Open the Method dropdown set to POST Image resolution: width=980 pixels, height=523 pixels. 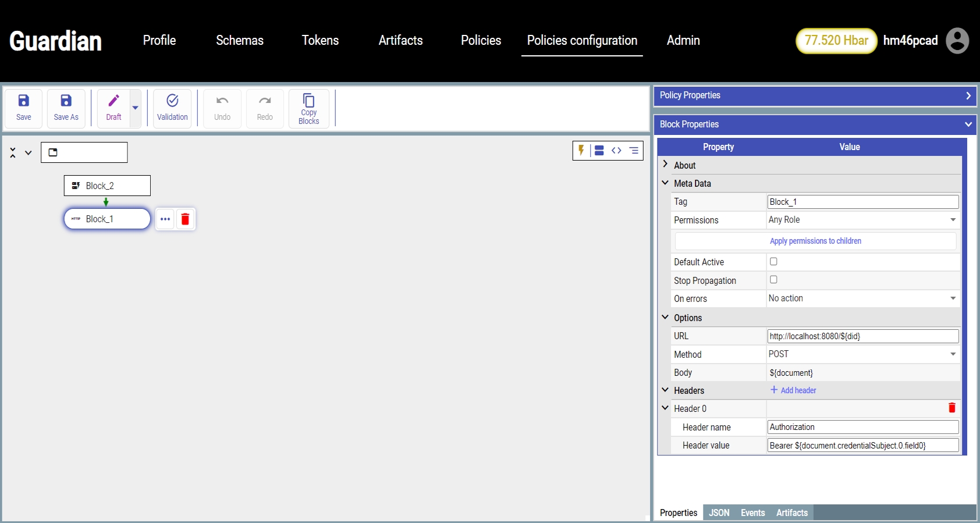[x=862, y=354]
